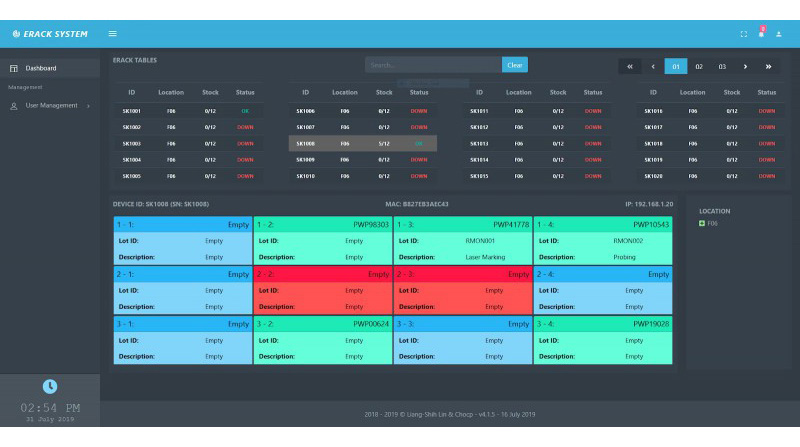Open red slot 2 - 2 card
The width and height of the screenshot is (800, 447).
point(323,290)
